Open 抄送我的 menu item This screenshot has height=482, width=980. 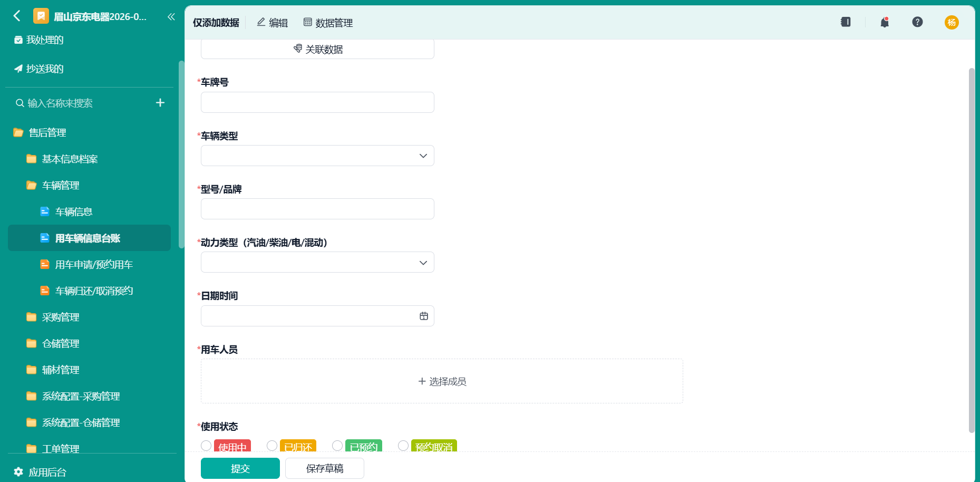[45, 69]
